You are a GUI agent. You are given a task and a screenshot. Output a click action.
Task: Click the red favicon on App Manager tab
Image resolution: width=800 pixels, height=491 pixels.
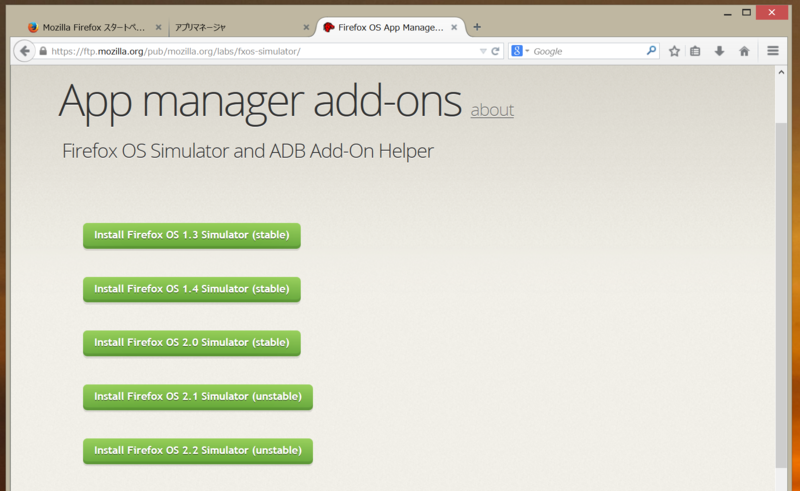[x=329, y=27]
